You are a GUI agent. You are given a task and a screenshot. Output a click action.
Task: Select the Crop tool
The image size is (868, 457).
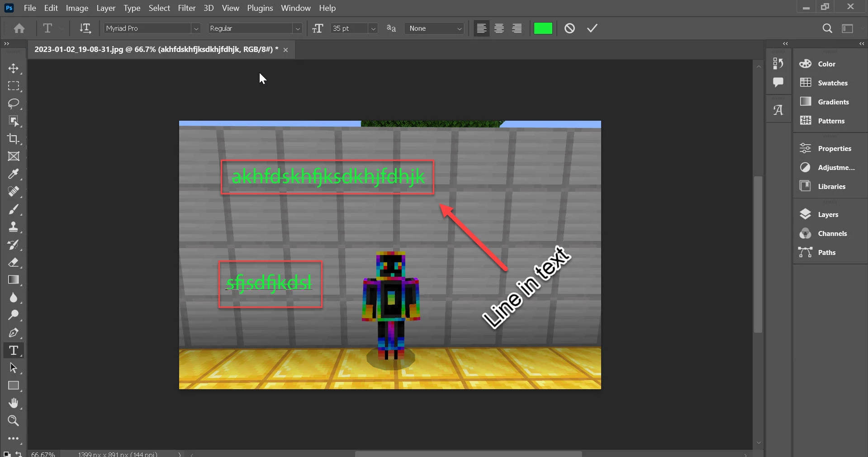(x=14, y=139)
